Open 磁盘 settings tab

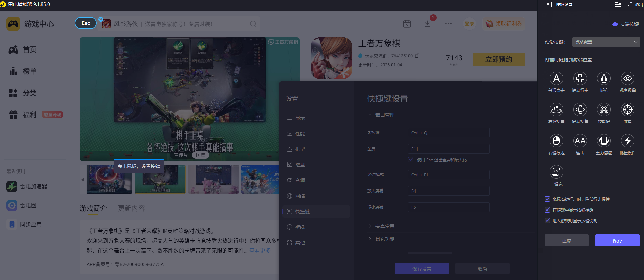point(316,165)
